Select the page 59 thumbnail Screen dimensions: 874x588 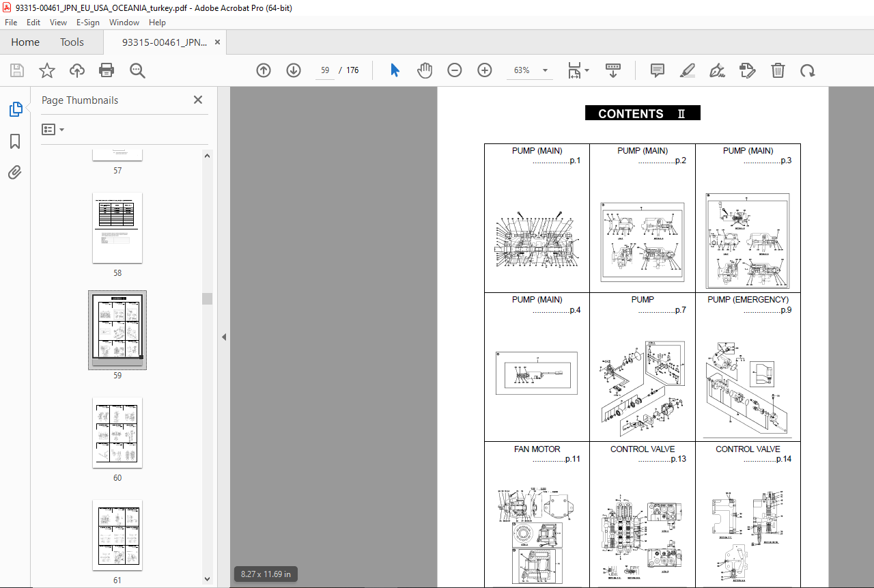[117, 330]
